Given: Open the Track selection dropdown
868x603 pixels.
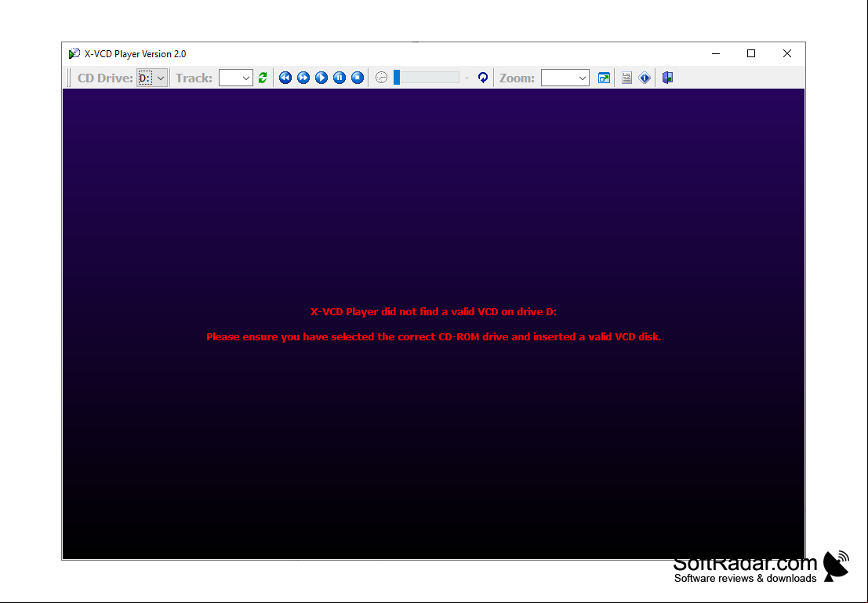Looking at the screenshot, I should pos(236,78).
